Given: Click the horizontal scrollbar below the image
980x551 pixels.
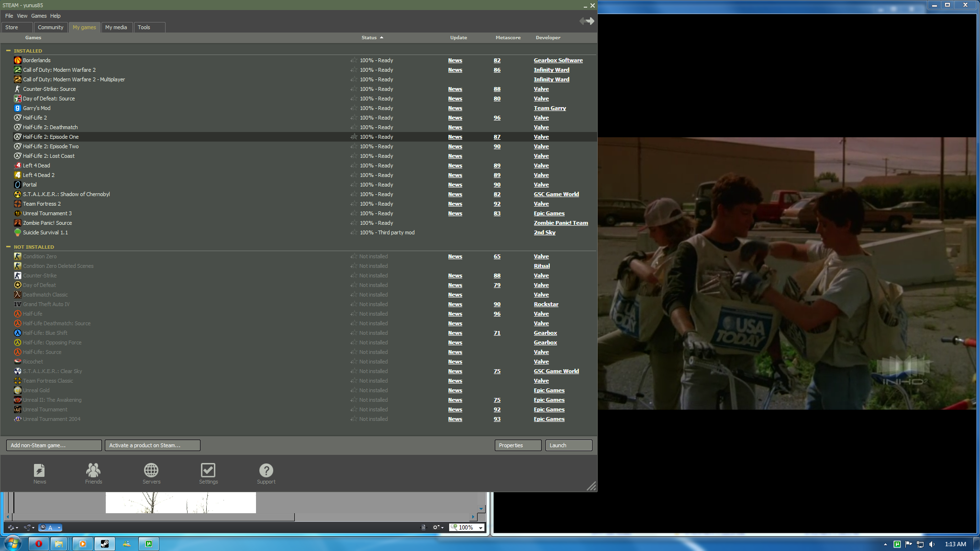Looking at the screenshot, I should [153, 517].
